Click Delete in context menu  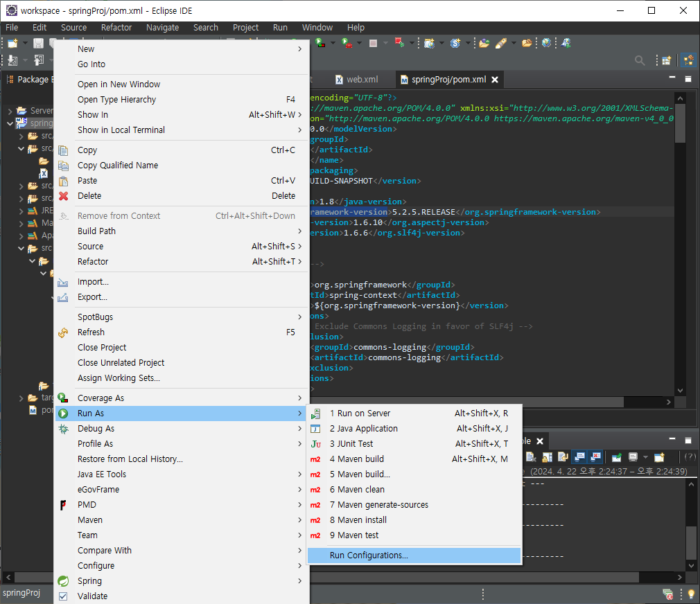[x=182, y=195]
